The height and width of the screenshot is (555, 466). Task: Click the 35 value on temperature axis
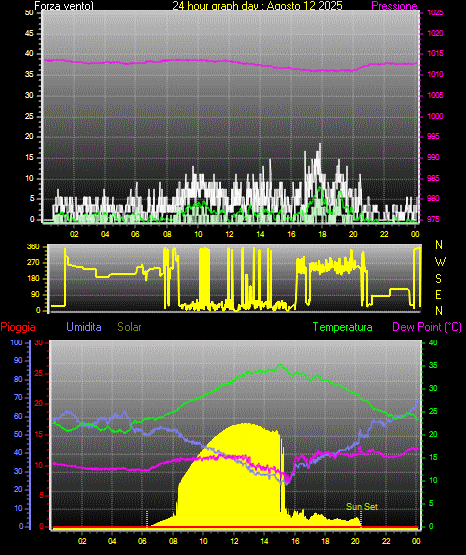433,365
